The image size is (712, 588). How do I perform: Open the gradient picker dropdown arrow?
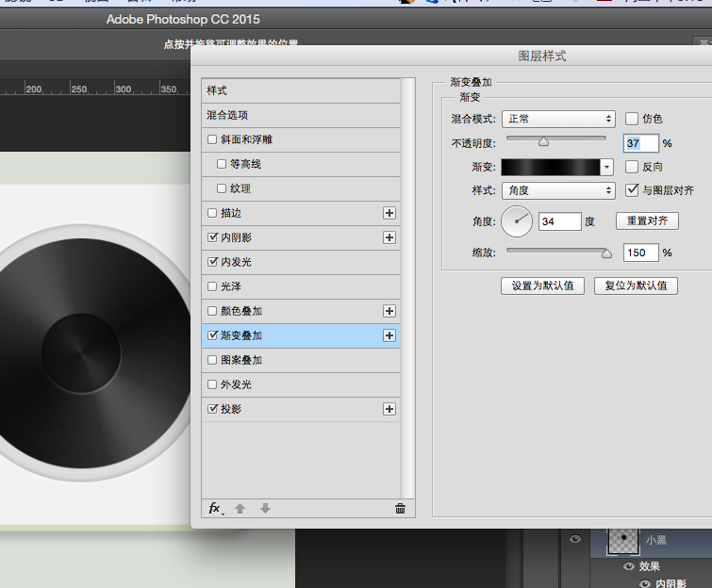[x=606, y=167]
